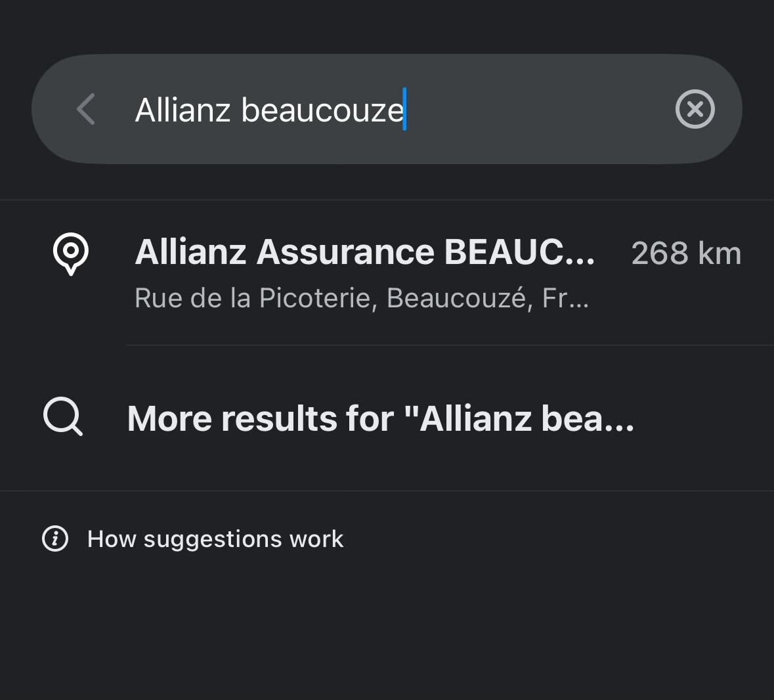Tap the info icon for suggestions help

pyautogui.click(x=55, y=539)
